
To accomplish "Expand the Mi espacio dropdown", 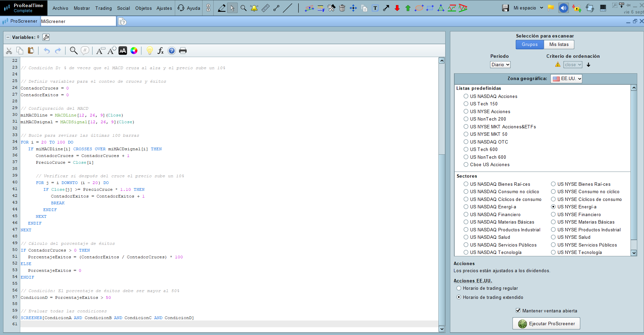I will 528,8.
